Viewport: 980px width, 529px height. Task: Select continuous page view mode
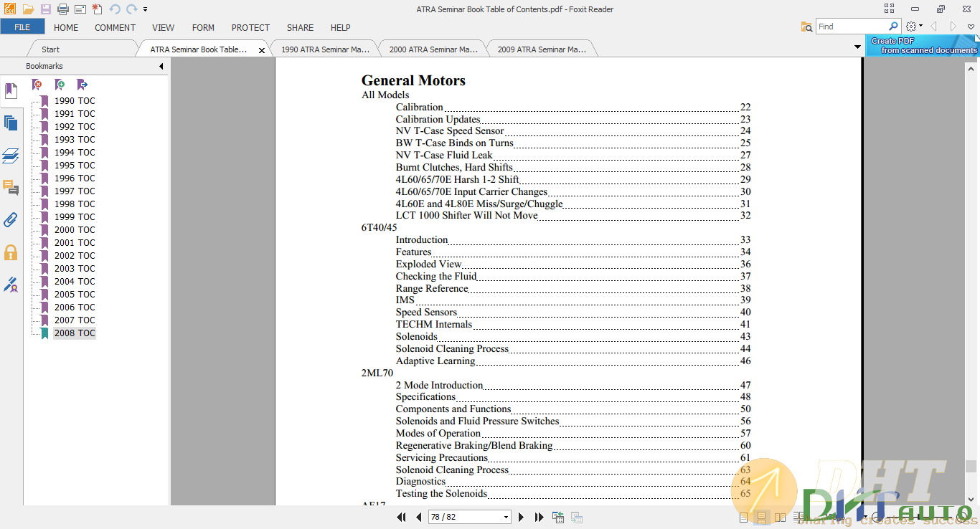762,517
